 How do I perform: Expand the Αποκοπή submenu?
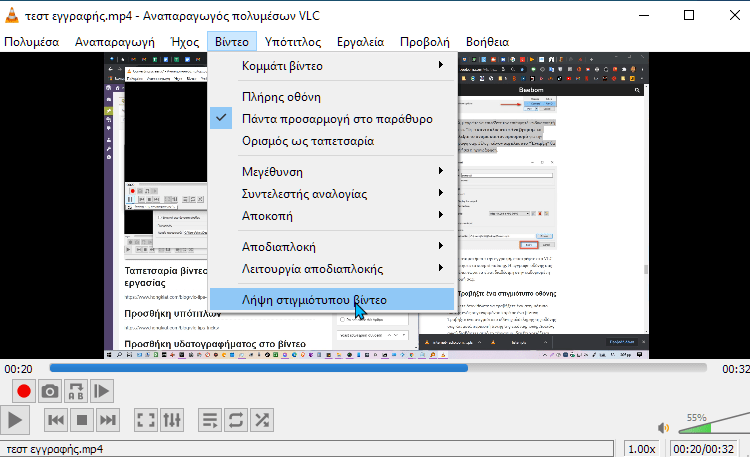pos(332,215)
